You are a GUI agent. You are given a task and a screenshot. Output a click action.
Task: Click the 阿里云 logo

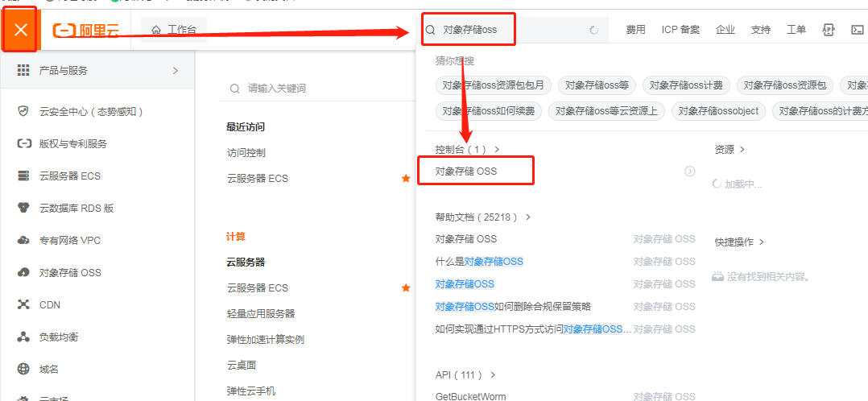[x=86, y=30]
